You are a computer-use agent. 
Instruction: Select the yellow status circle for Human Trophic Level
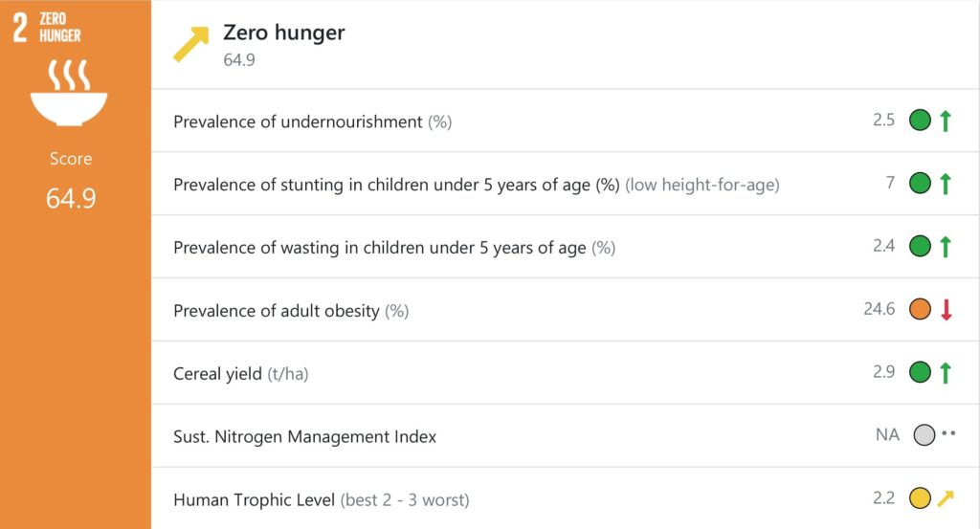coord(920,498)
